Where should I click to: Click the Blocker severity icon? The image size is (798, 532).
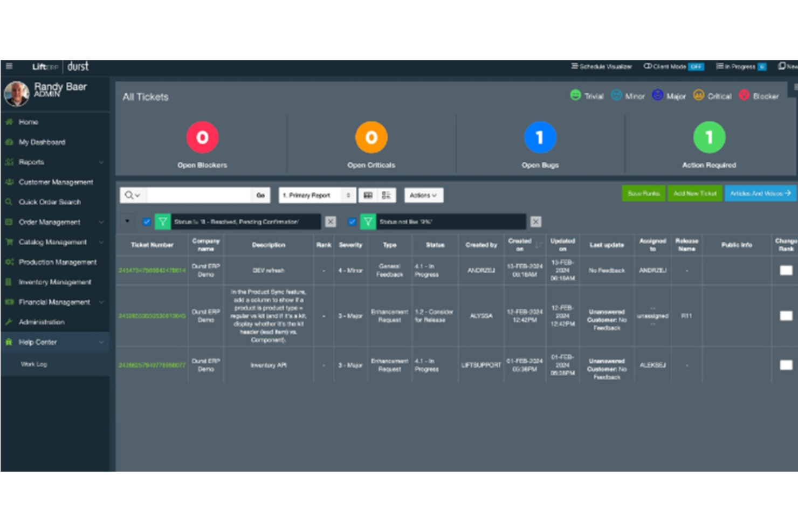click(745, 96)
